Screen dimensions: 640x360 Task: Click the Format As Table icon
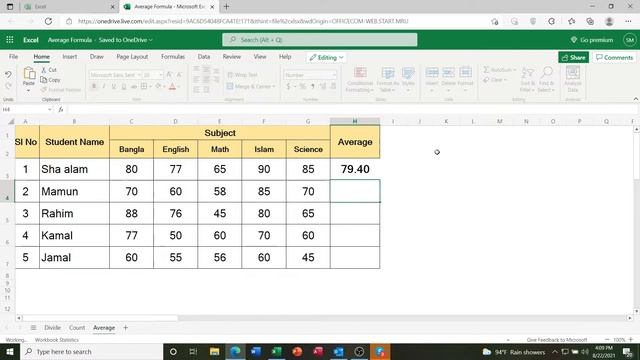tap(388, 73)
